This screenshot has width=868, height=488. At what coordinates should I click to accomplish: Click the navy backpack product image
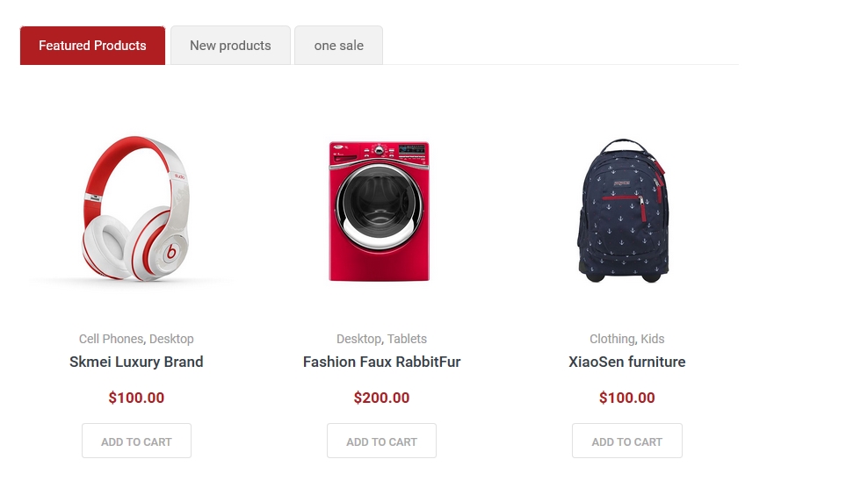625,210
